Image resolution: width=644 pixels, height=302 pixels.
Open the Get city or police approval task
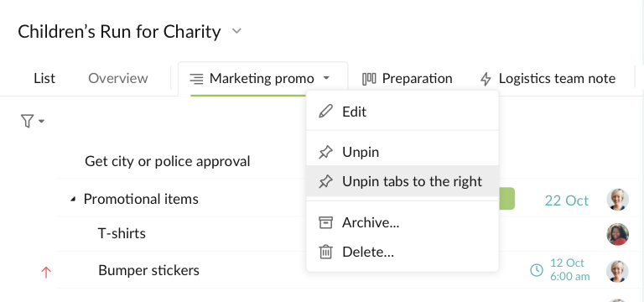(x=167, y=161)
